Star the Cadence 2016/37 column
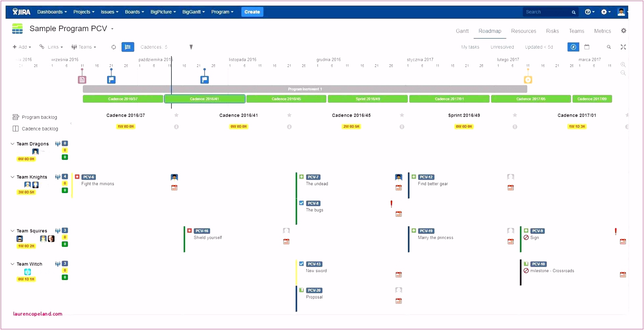 176,115
